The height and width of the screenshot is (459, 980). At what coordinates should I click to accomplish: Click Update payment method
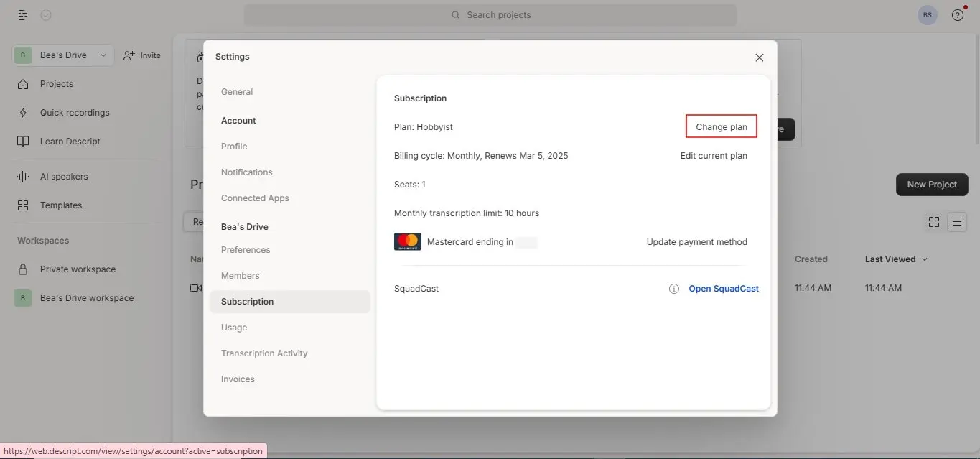[697, 242]
